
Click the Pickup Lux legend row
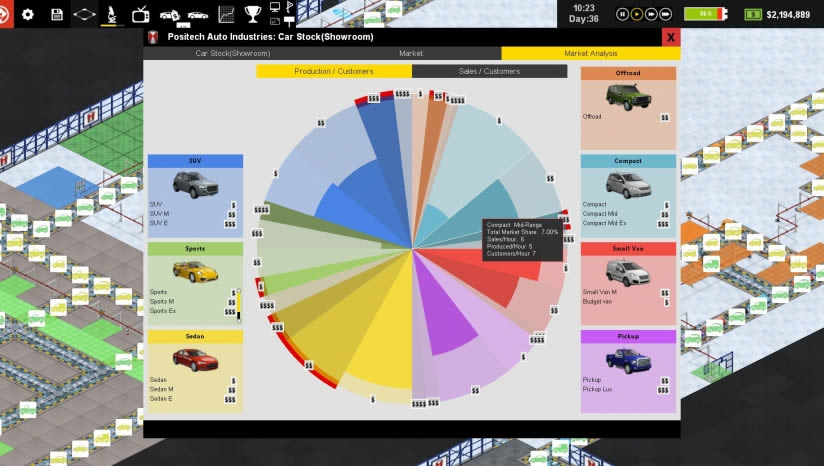626,389
